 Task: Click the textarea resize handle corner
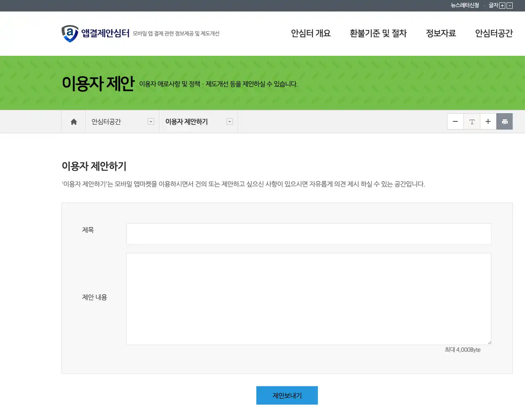click(x=489, y=342)
